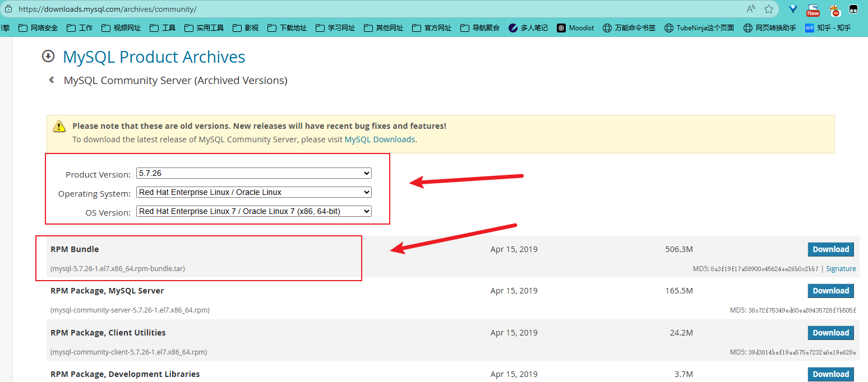Add page to favorites with star icon
The image size is (868, 382).
pos(769,9)
